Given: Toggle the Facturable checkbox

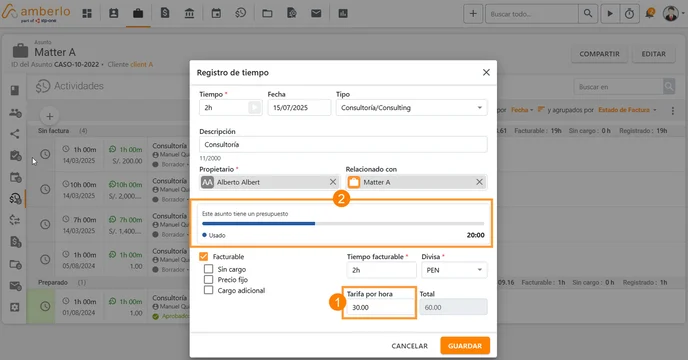Looking at the screenshot, I should tap(204, 256).
